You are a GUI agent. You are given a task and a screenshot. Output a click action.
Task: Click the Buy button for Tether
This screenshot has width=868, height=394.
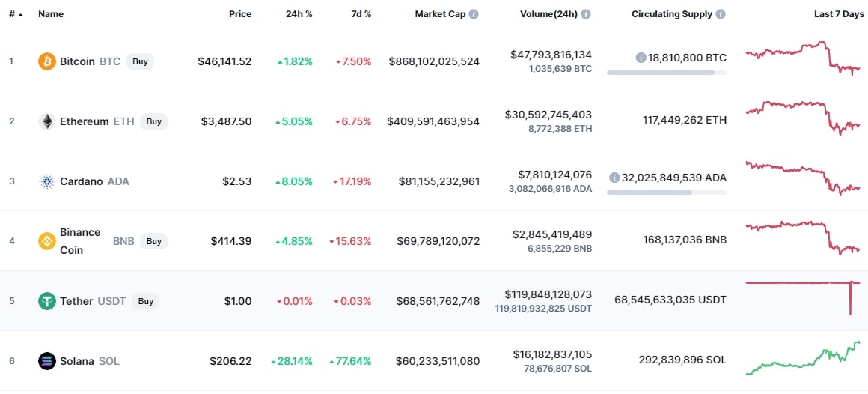[x=146, y=301]
